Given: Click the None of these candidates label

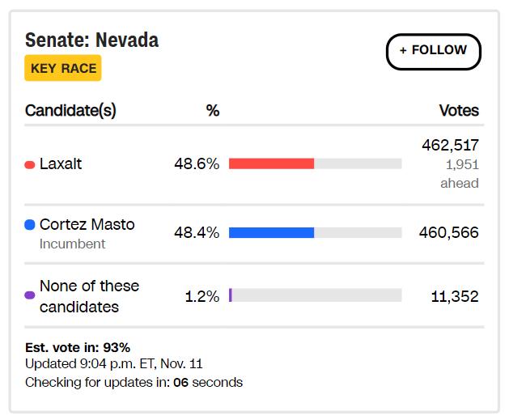Looking at the screenshot, I should click(89, 296).
